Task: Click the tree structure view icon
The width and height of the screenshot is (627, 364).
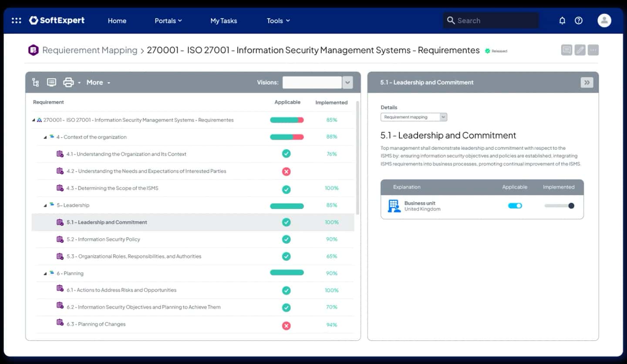Action: [x=36, y=82]
